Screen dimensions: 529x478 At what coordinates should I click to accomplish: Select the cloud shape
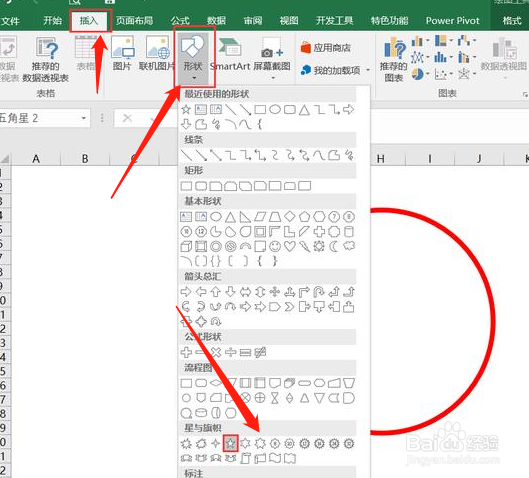pyautogui.click(x=349, y=246)
